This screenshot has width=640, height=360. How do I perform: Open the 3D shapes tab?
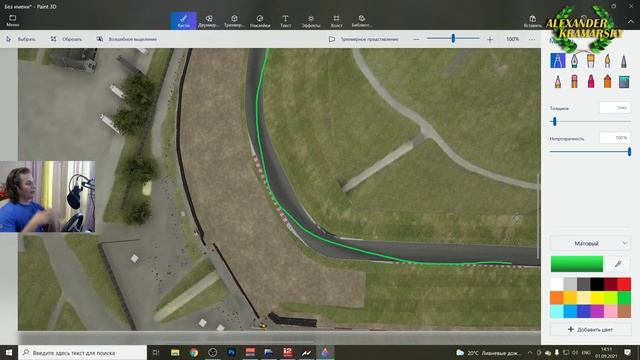coord(234,20)
